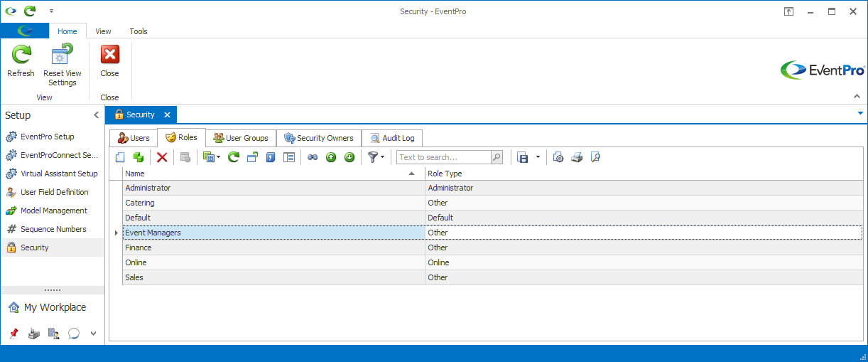Switch to the Users tab
The height and width of the screenshot is (362, 868).
(x=133, y=138)
